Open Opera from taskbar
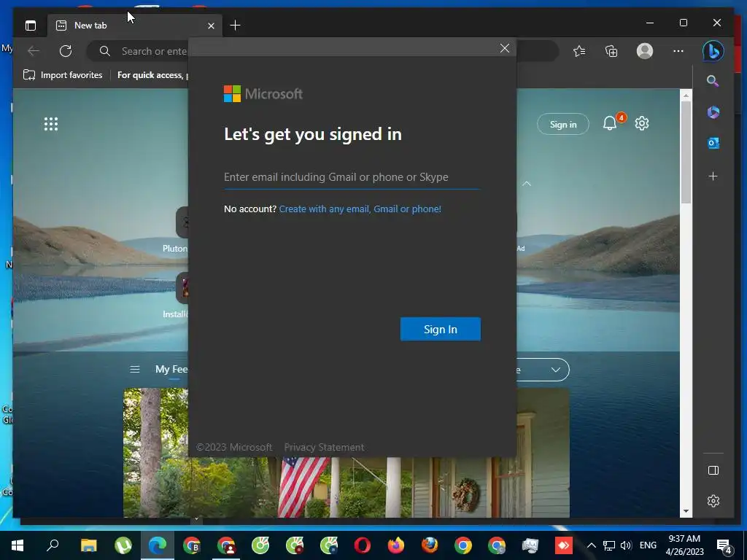This screenshot has height=560, width=747. pyautogui.click(x=363, y=545)
